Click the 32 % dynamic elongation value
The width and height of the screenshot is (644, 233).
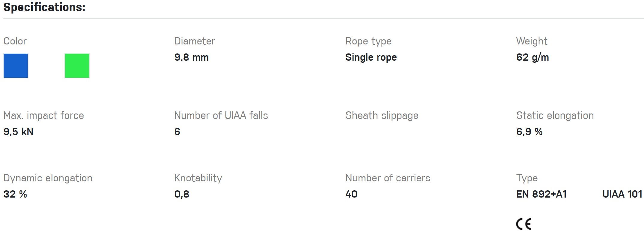point(15,194)
